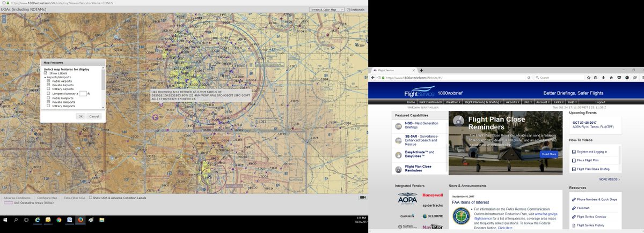Click the Longest Runway feet input
Screen dimensions: 644x233
(x=83, y=93)
